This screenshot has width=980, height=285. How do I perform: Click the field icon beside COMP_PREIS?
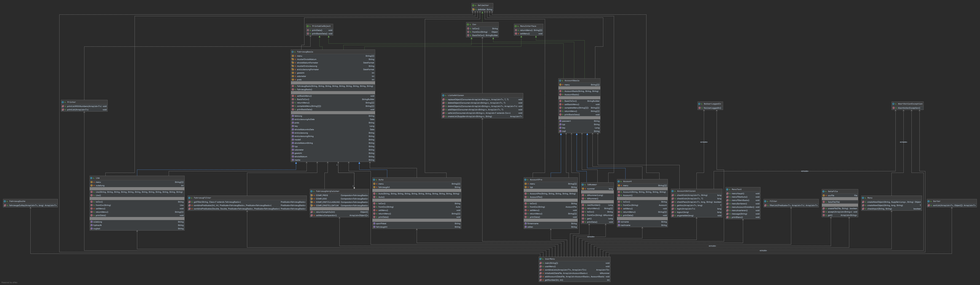click(x=312, y=195)
